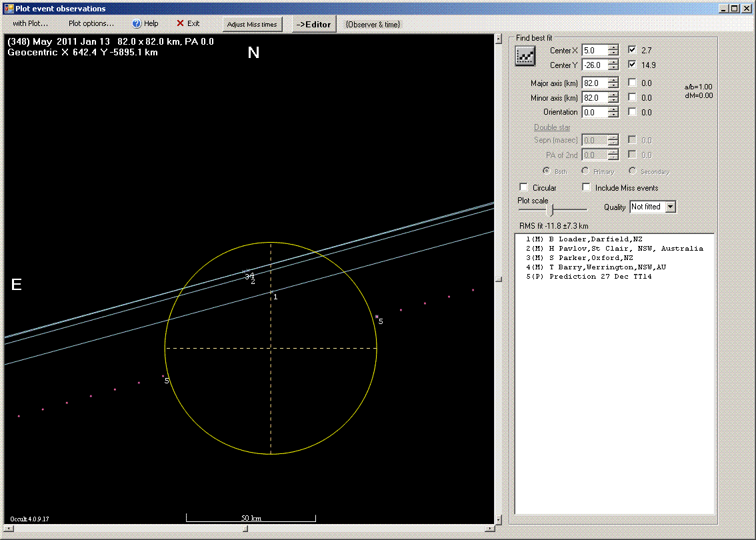Decrease Center X with the down spinner arrow
This screenshot has width=756, height=540.
coord(613,53)
